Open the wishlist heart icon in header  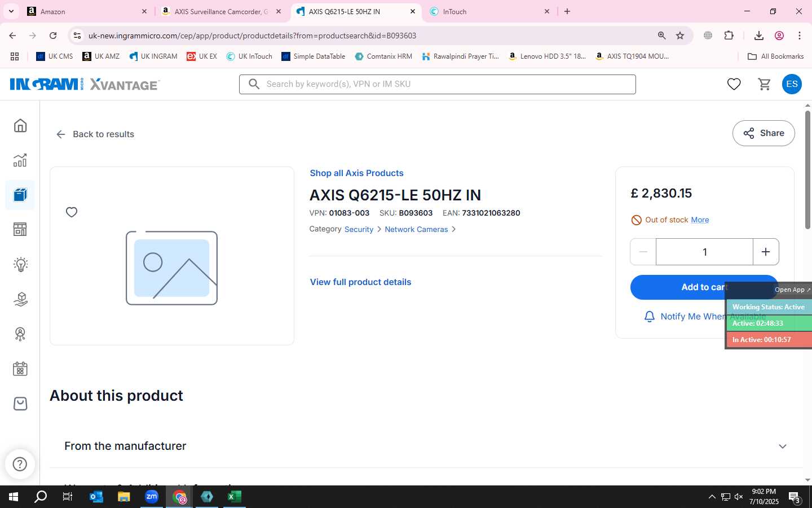pyautogui.click(x=734, y=84)
